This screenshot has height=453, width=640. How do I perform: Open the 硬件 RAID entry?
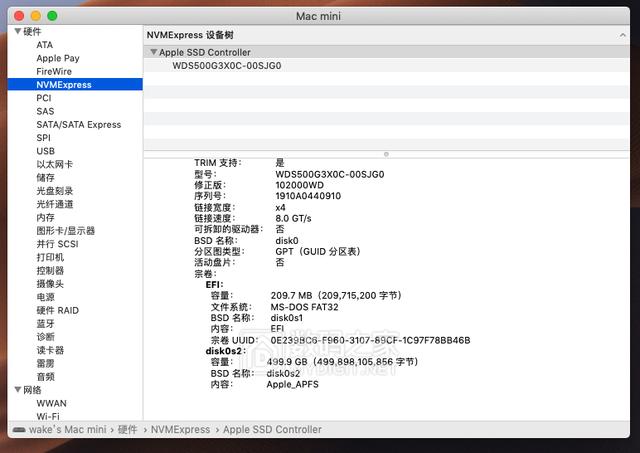point(58,310)
